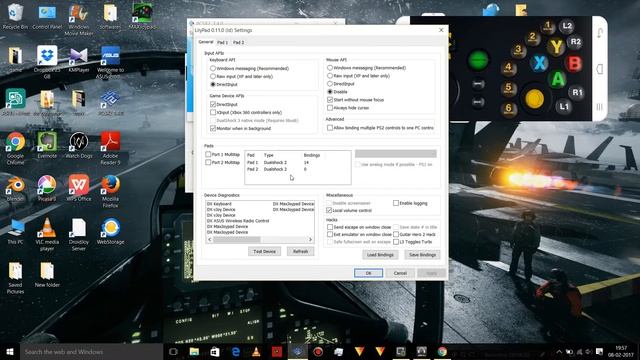Select Keyboard API DirectInput radio button
Image resolution: width=640 pixels, height=360 pixels.
click(213, 84)
